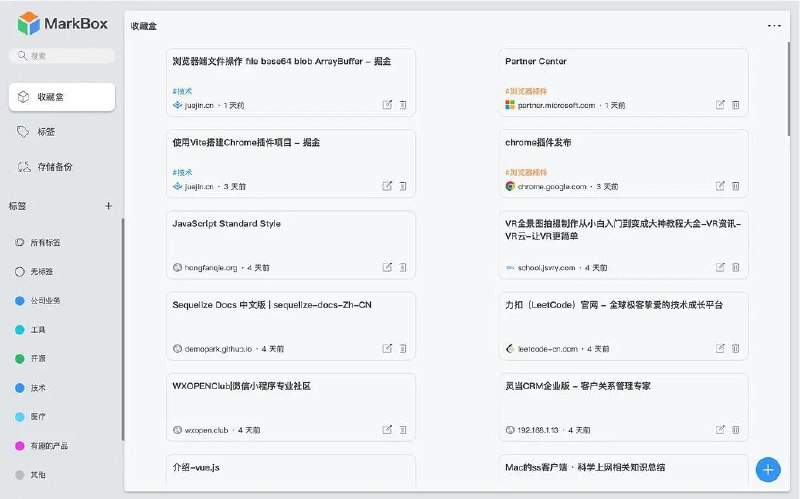Screen dimensions: 800x499
Task: Open Sequelize Docs 中文版 bookmark title
Action: tap(272, 305)
